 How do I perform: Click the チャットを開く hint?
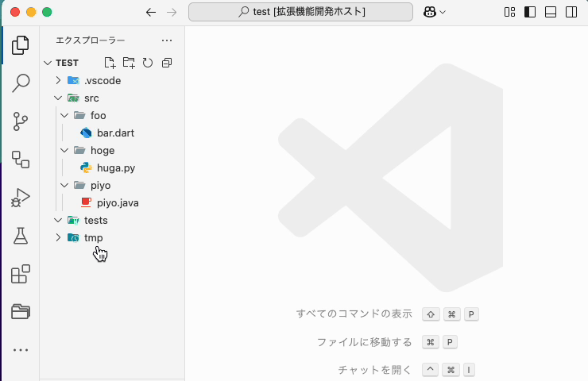coord(375,370)
